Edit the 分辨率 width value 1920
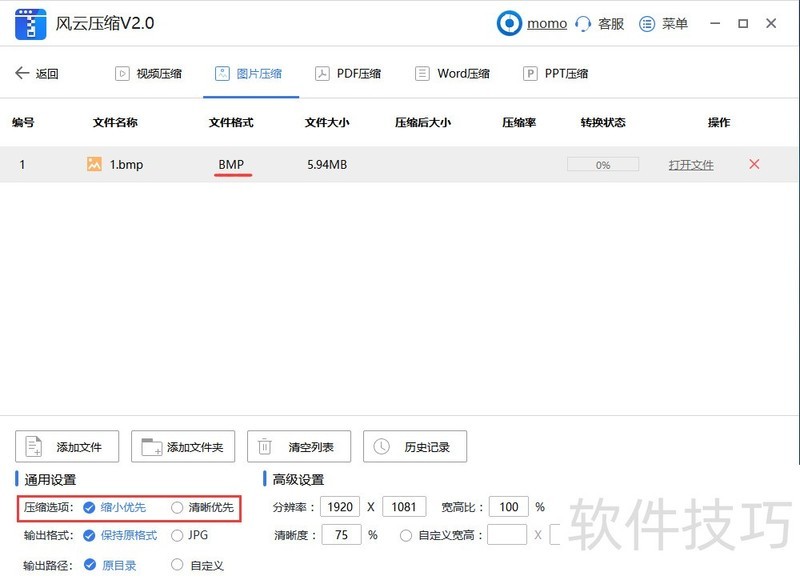Viewport: 800px width, 584px height. point(340,507)
